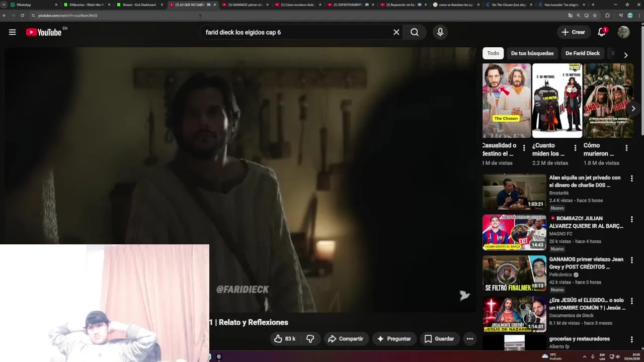The width and height of the screenshot is (644, 362).
Task: Open 'grocerias y restauradores' video
Action: (580, 339)
